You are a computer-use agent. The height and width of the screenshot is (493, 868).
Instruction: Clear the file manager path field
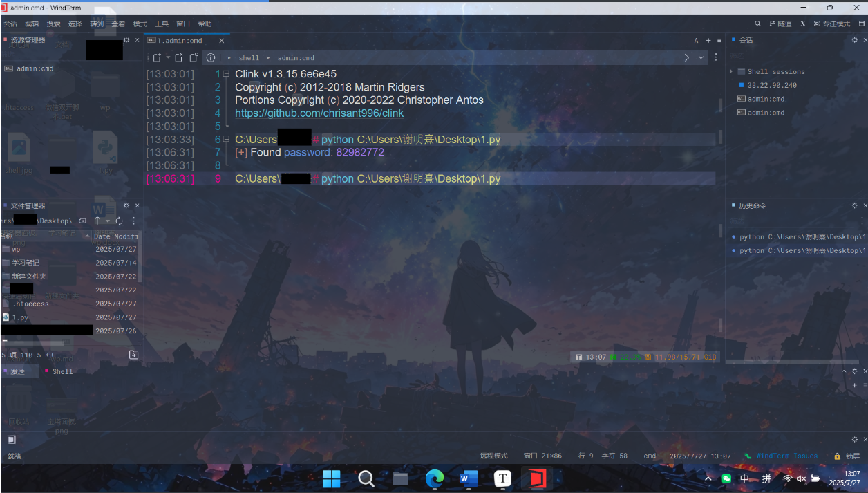(x=82, y=221)
